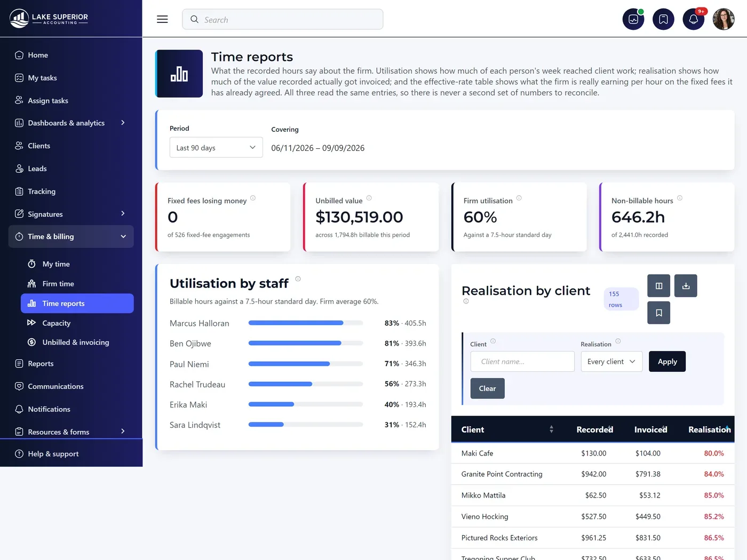This screenshot has width=747, height=560.
Task: Select Vieno Hocking row
Action: pyautogui.click(x=593, y=517)
